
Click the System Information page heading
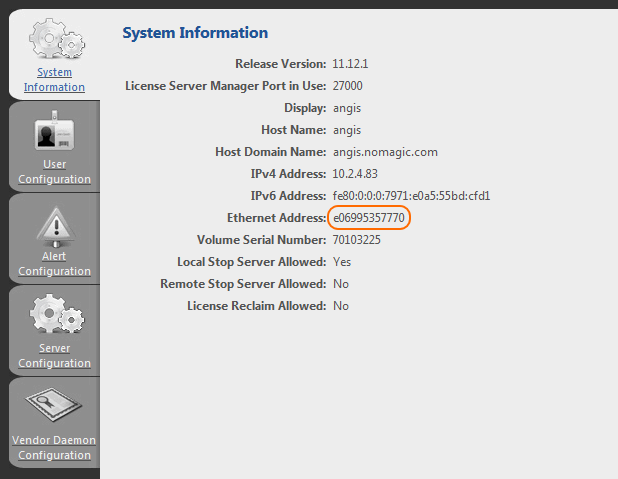pos(195,34)
